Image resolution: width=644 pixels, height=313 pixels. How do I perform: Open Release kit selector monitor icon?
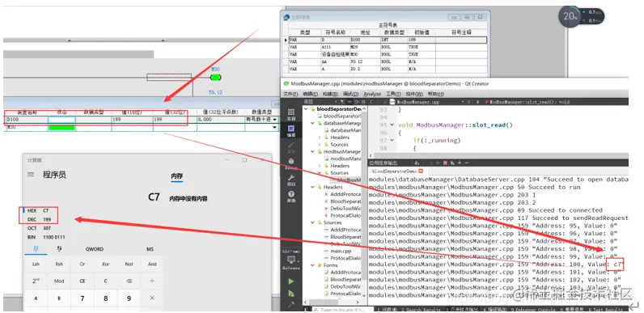point(291,260)
